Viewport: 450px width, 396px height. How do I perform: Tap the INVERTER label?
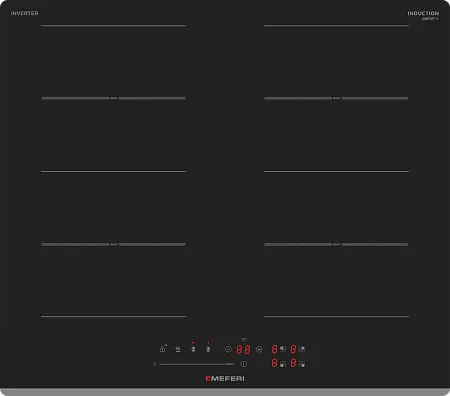point(24,13)
